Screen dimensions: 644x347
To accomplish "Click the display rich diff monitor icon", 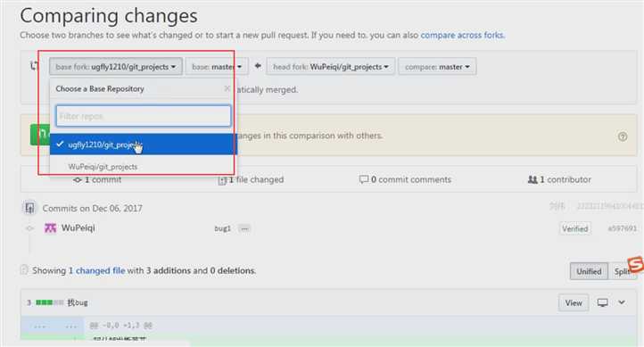I will pos(602,302).
